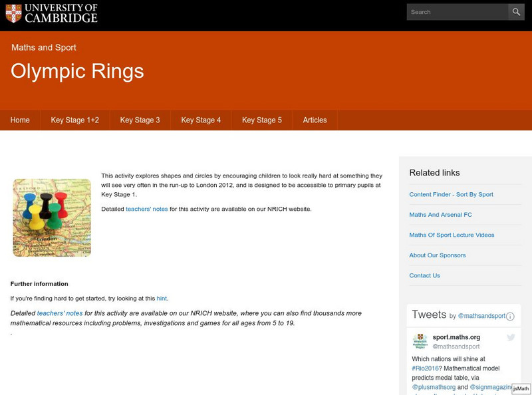The height and width of the screenshot is (395, 532).
Task: Click the sport.maths.org tweet avatar
Action: (420, 342)
